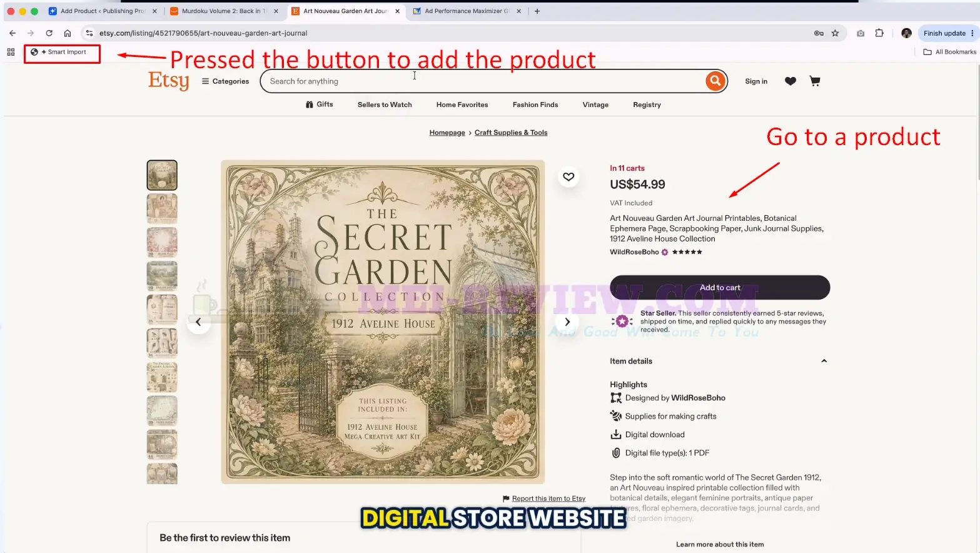The image size is (980, 553).
Task: Open the Chrome profile avatar
Action: point(906,33)
